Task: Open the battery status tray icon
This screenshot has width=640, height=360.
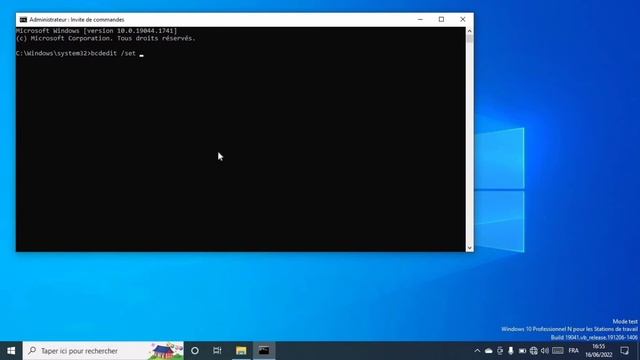Action: point(522,351)
